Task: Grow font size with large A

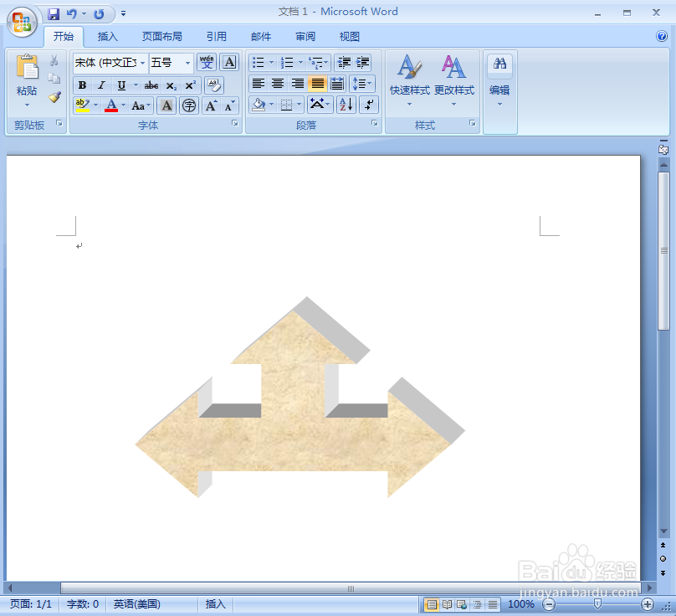Action: 211,105
